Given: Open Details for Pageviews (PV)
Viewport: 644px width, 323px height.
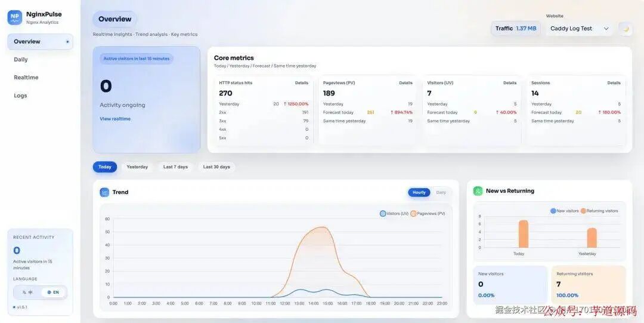Looking at the screenshot, I should pyautogui.click(x=406, y=83).
